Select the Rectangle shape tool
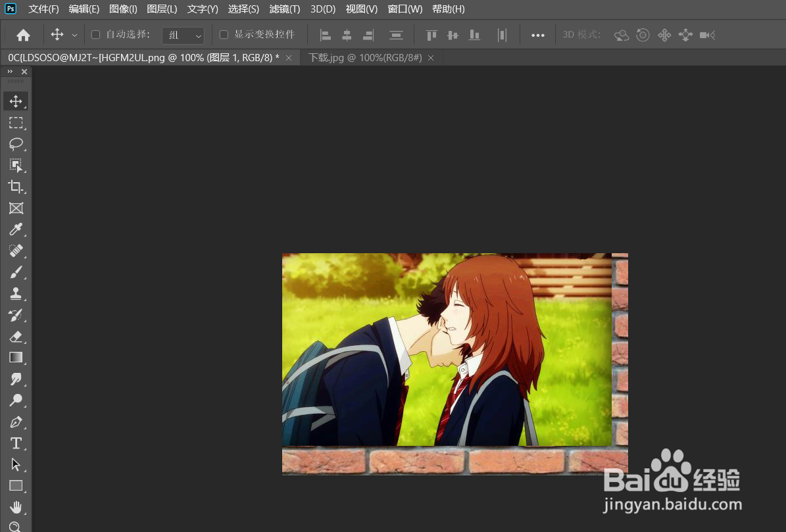The width and height of the screenshot is (786, 532). coord(16,486)
